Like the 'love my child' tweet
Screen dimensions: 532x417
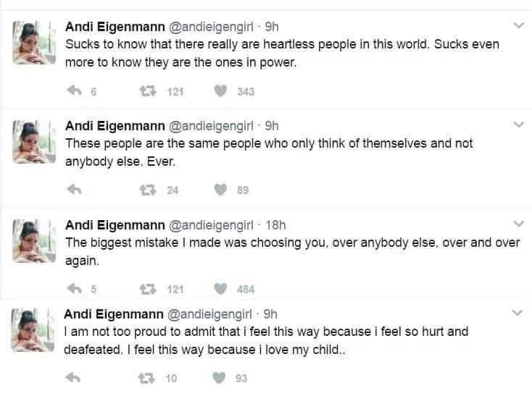coord(219,378)
